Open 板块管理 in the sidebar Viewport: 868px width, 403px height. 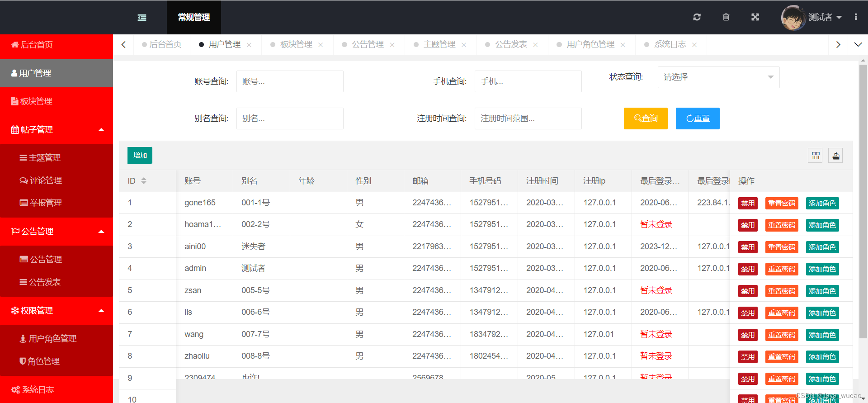click(x=57, y=101)
